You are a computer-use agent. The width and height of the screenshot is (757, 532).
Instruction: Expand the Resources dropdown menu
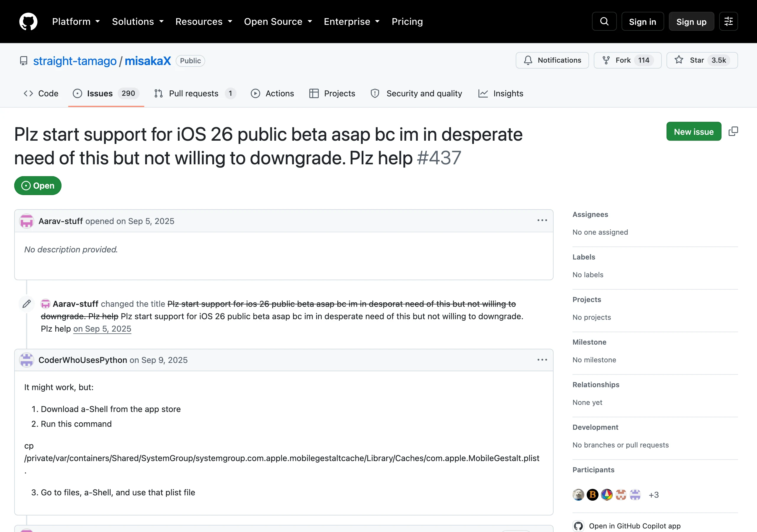(x=204, y=22)
